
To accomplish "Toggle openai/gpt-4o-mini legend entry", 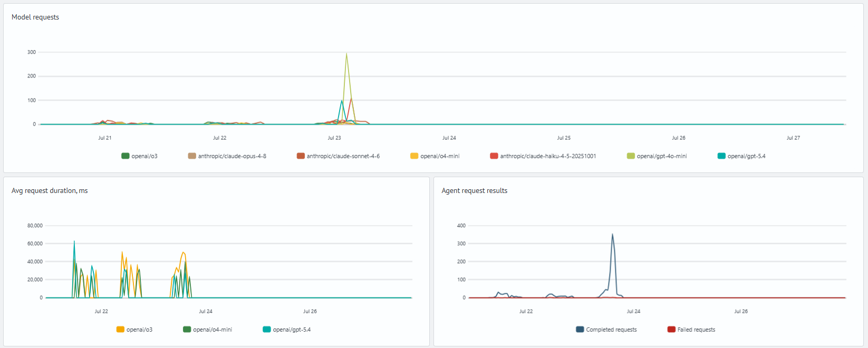I will 657,156.
